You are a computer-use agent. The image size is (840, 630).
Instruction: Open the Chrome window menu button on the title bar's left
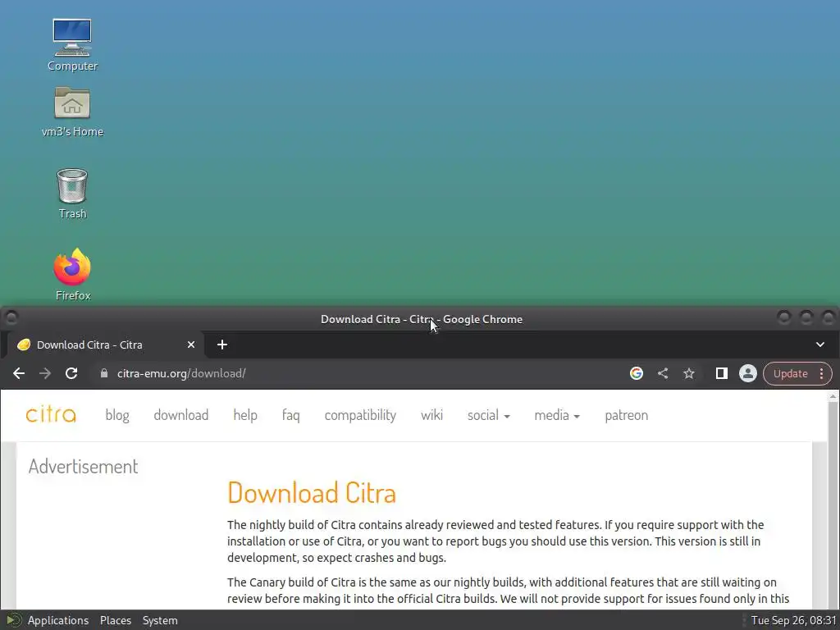11,318
